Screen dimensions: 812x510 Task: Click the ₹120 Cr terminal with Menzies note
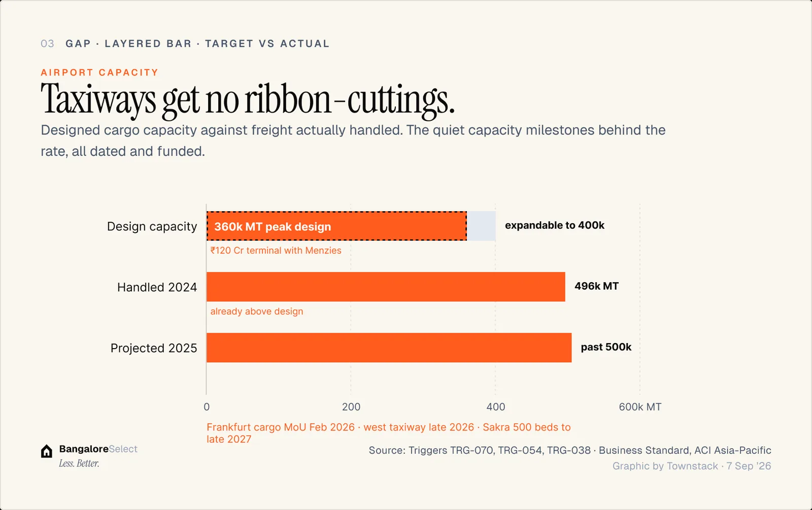pos(276,250)
